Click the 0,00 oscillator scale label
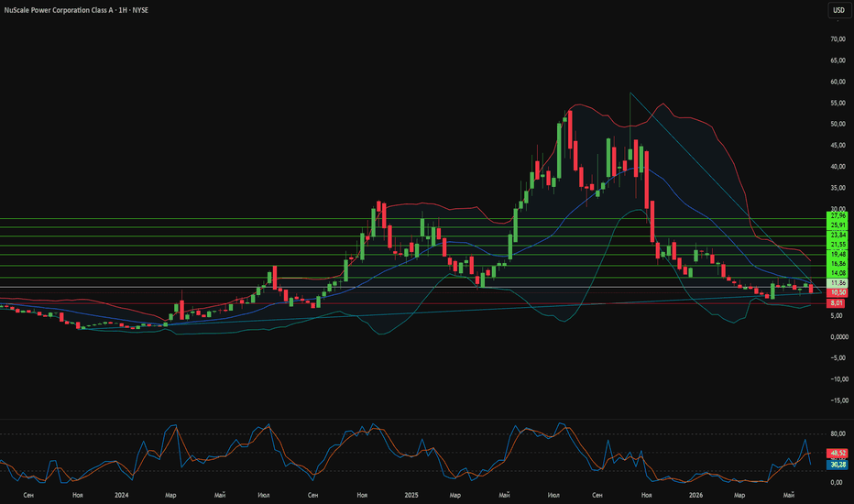The height and width of the screenshot is (504, 854). point(837,483)
